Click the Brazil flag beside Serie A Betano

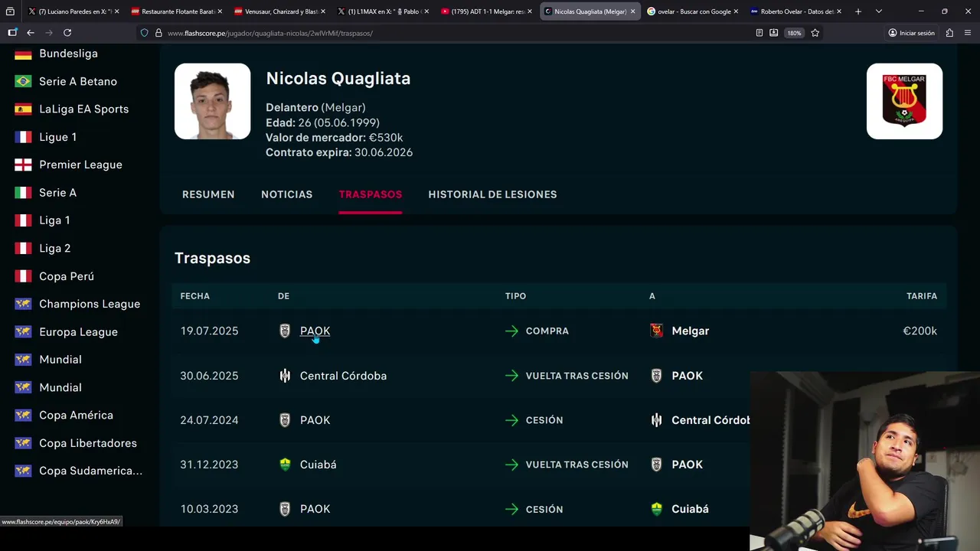[x=23, y=81]
